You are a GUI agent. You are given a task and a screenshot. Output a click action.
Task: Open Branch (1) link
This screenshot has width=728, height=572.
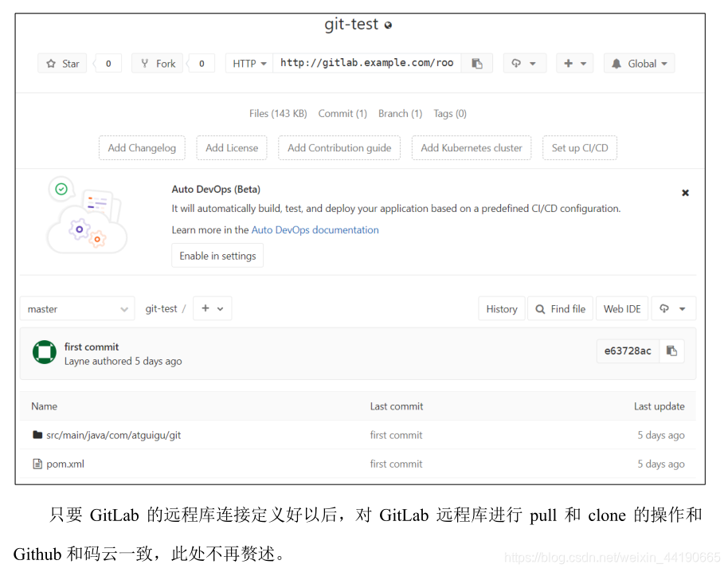pos(400,114)
